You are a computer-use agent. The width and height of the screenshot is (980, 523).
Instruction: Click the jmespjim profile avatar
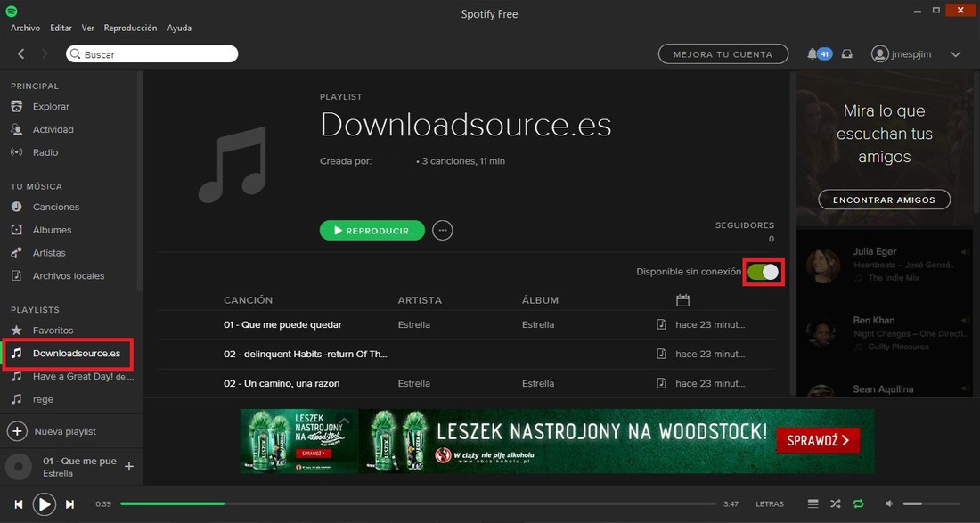[x=880, y=54]
